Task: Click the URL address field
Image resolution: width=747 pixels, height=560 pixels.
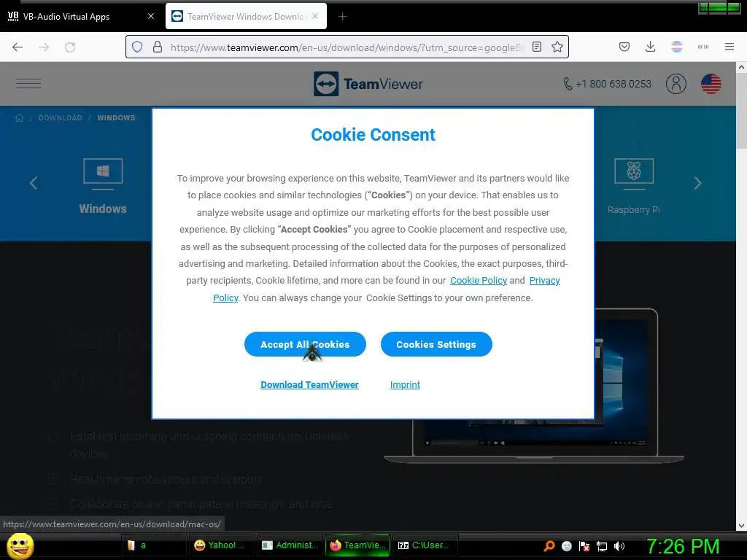Action: 345,47
